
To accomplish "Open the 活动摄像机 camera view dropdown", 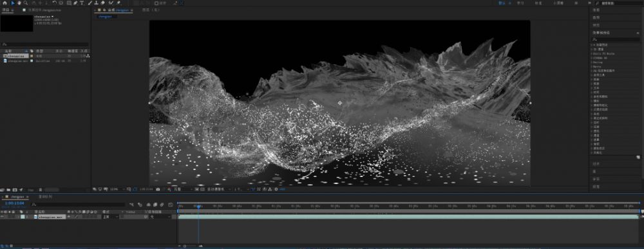I will point(219,189).
